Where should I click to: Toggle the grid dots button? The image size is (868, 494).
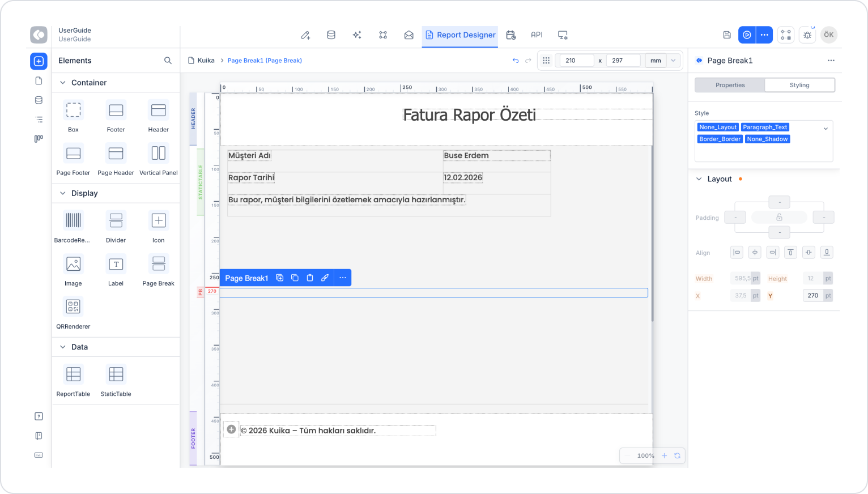(546, 61)
